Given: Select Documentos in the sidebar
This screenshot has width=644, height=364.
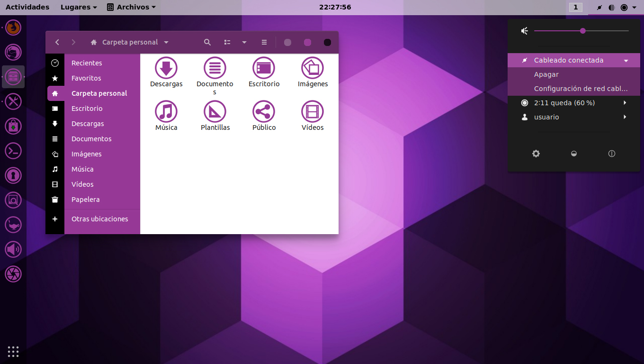Looking at the screenshot, I should pyautogui.click(x=94, y=139).
